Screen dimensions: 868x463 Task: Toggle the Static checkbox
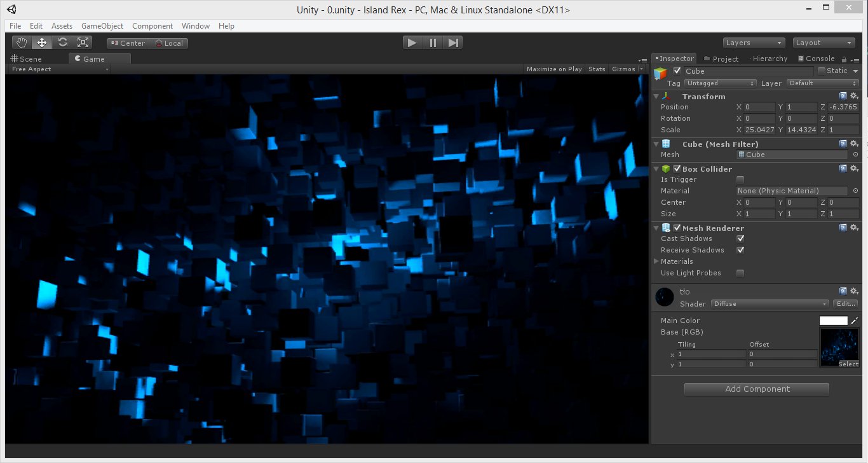(822, 71)
